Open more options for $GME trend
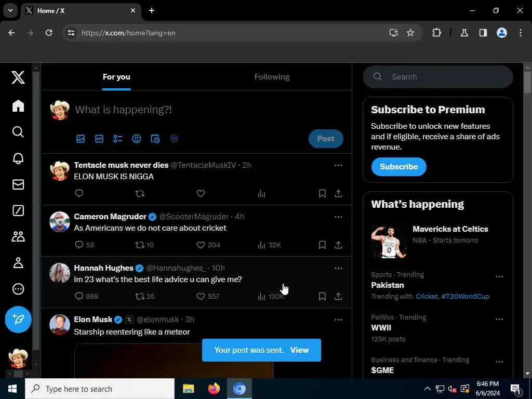 tap(499, 362)
